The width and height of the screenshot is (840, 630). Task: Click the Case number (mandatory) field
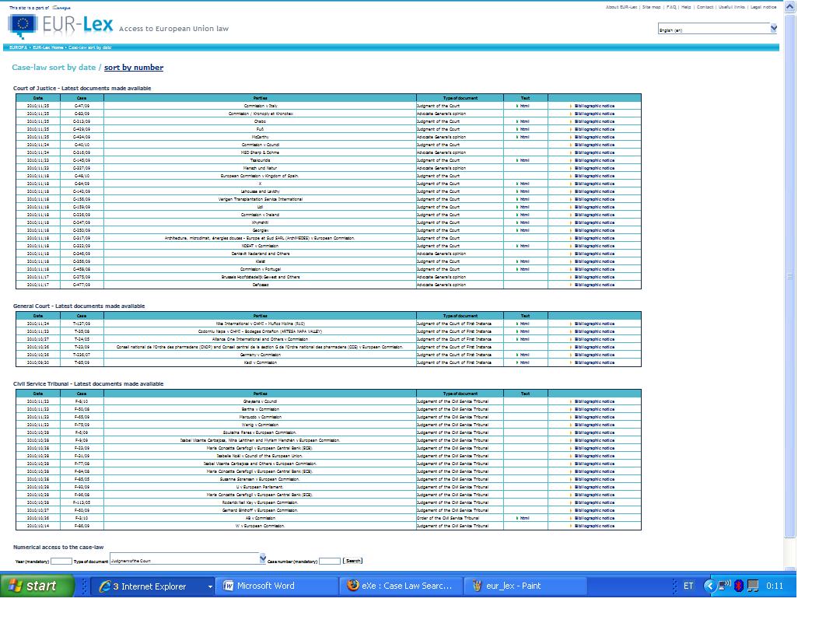330,561
